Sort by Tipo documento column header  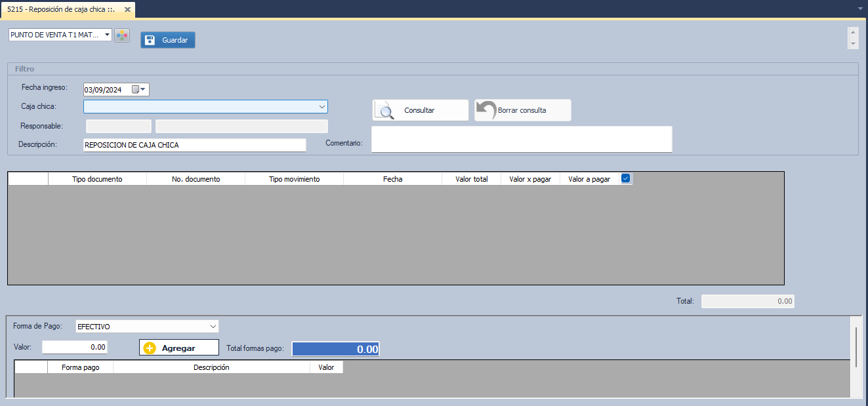pyautogui.click(x=97, y=179)
